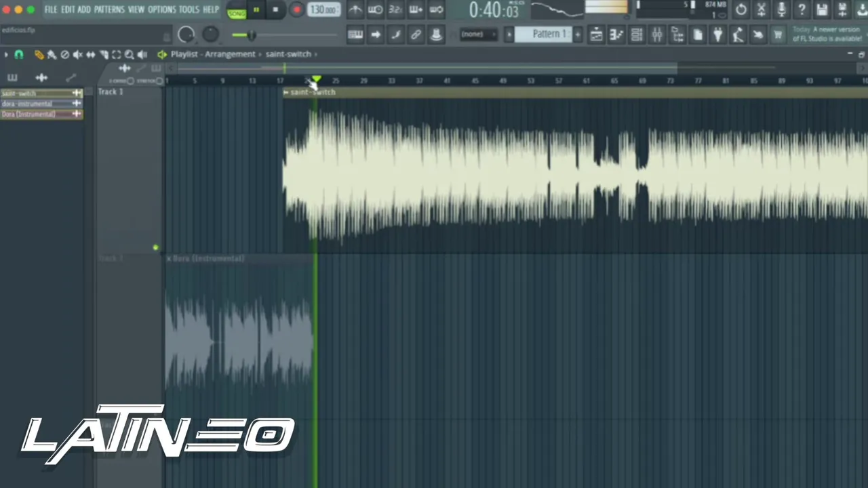Toggle the 3-2-1 countdown before recording
This screenshot has height=488, width=868.
[x=395, y=10]
